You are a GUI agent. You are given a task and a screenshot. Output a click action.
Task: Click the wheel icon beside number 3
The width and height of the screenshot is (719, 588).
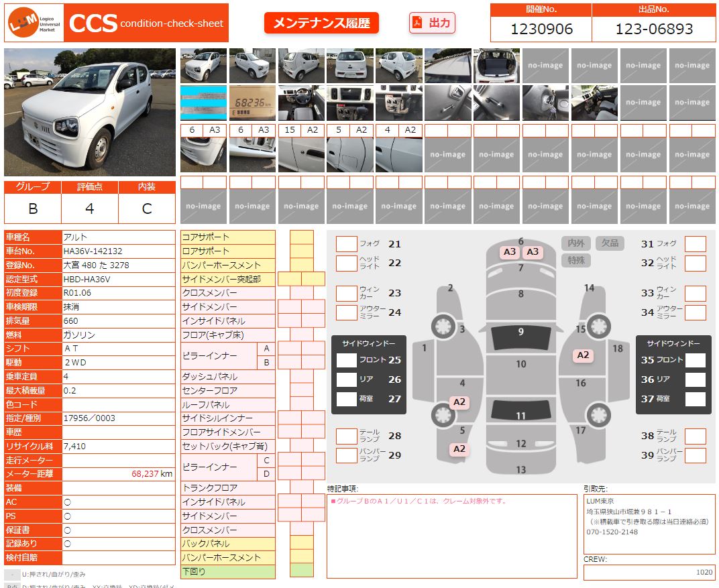pyautogui.click(x=442, y=327)
